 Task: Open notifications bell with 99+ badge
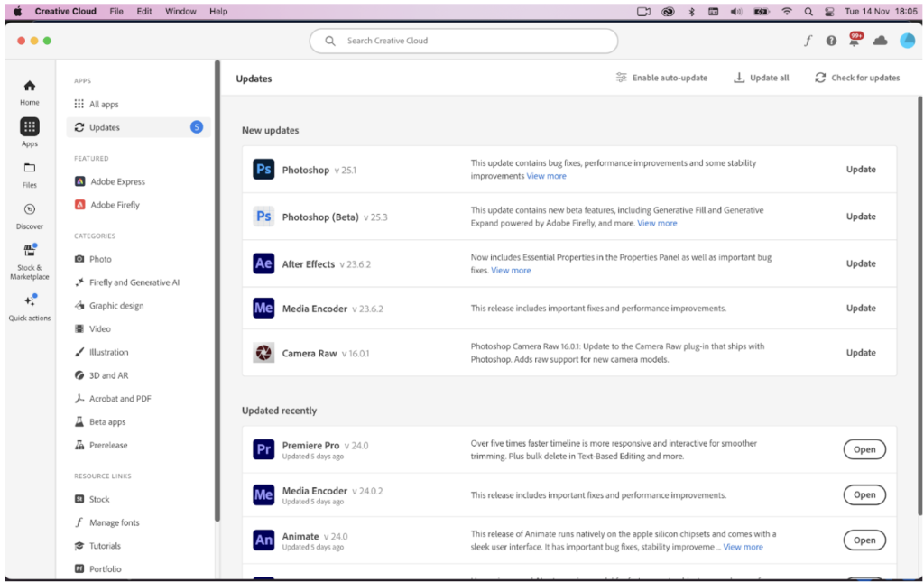pyautogui.click(x=855, y=40)
